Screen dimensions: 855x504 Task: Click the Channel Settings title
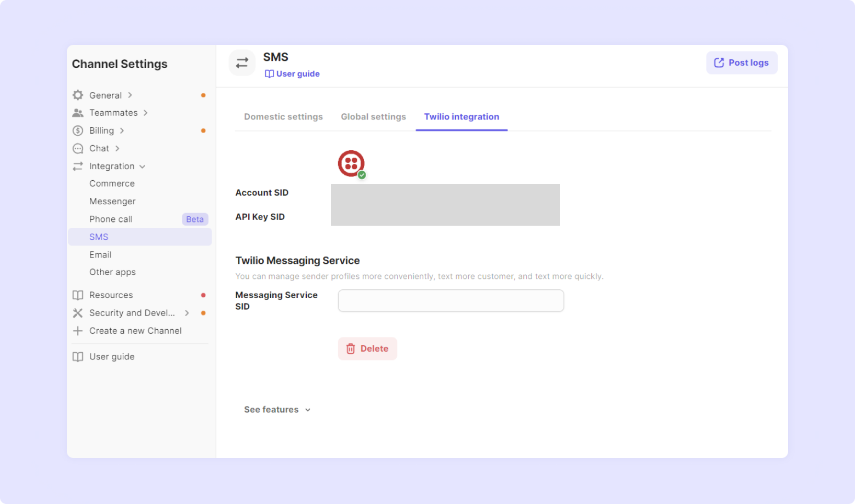[x=119, y=64]
